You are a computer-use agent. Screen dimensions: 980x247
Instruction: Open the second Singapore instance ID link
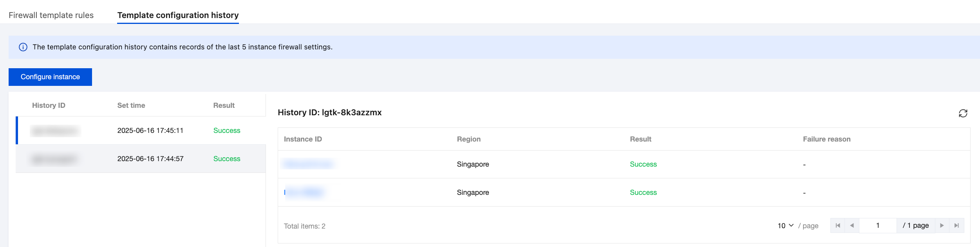[x=304, y=193]
